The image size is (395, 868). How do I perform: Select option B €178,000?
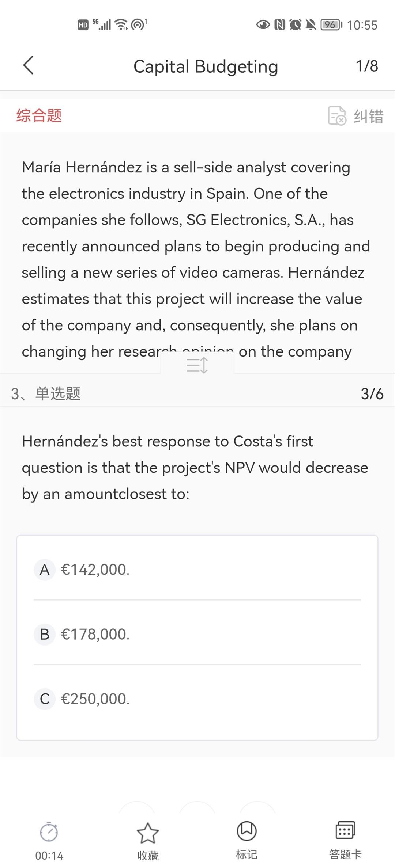(95, 634)
